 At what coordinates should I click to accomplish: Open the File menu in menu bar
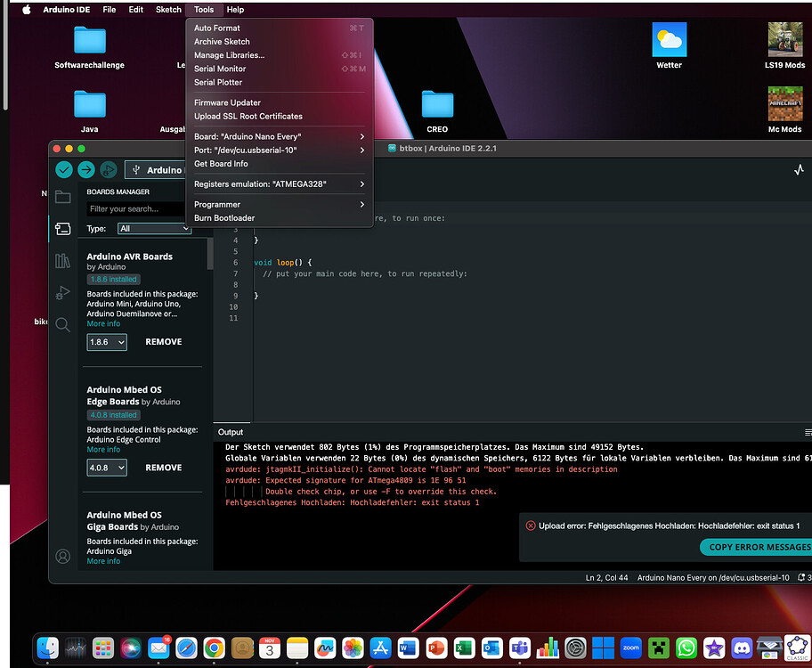(109, 9)
